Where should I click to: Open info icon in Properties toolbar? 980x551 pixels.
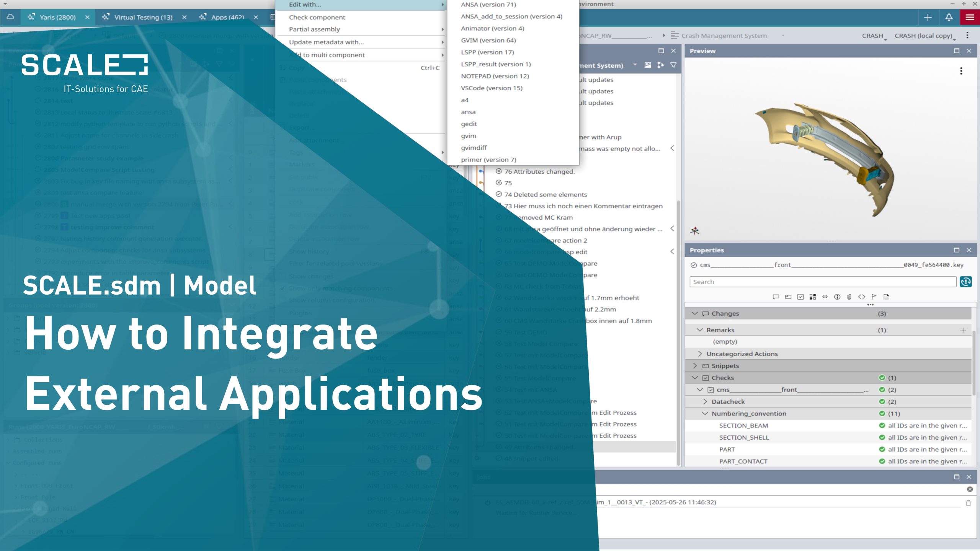coord(837,297)
